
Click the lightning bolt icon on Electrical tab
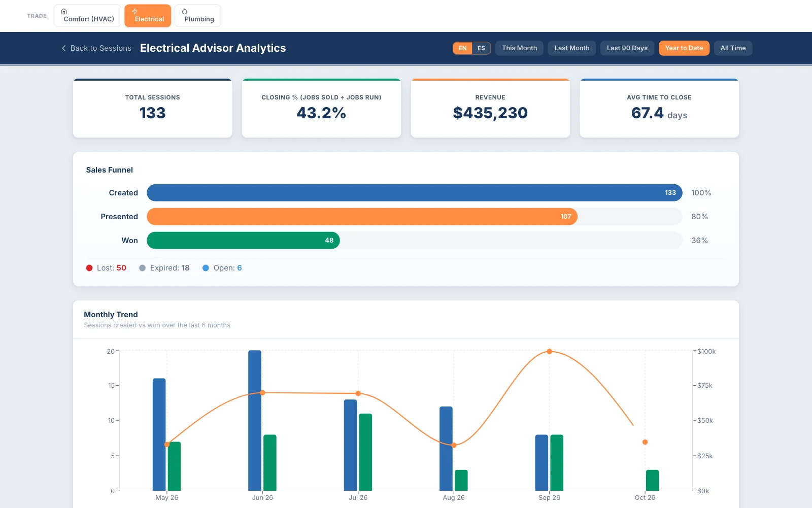134,11
